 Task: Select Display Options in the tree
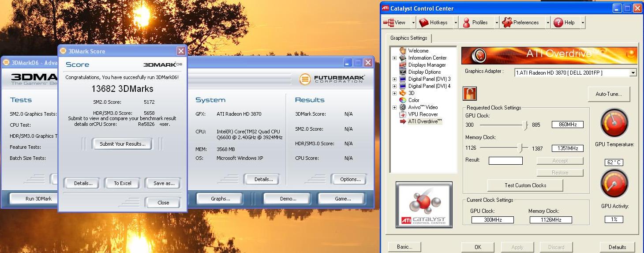coord(424,72)
